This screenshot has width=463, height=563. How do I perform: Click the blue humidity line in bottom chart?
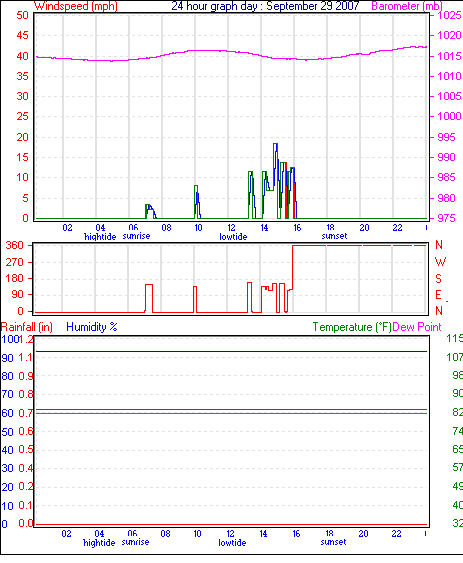point(232,352)
